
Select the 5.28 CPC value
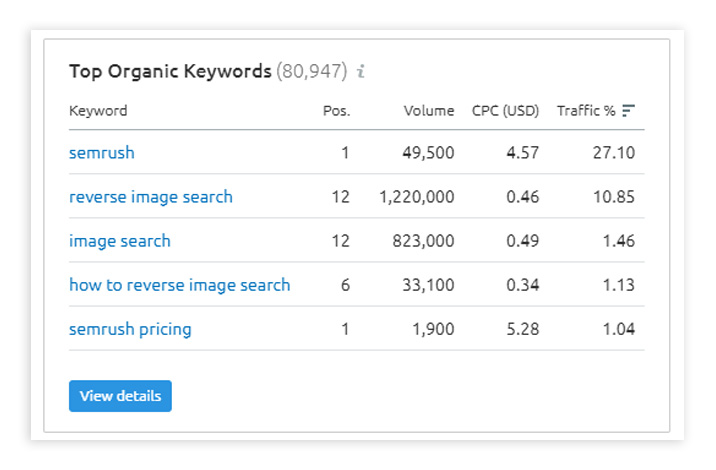click(523, 329)
